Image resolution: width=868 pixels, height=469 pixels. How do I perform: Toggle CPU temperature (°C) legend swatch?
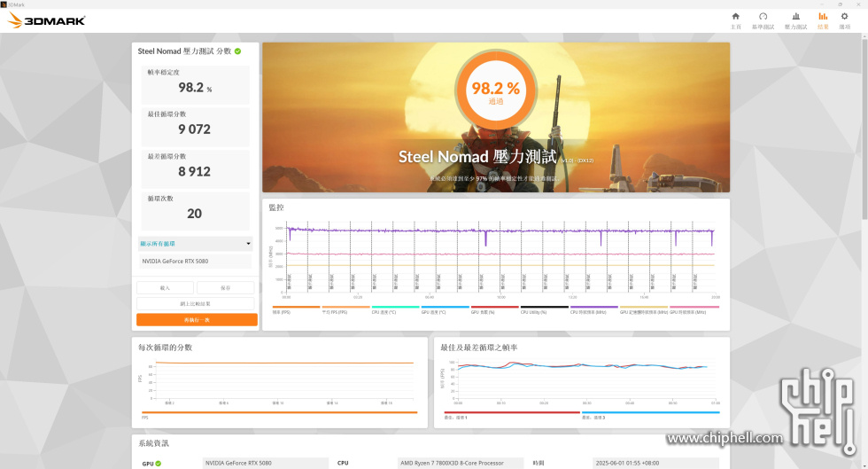coord(395,307)
